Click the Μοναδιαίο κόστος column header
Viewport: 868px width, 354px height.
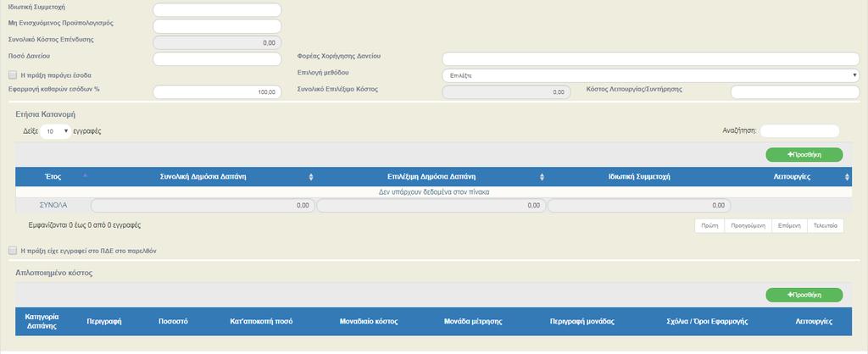tap(369, 321)
